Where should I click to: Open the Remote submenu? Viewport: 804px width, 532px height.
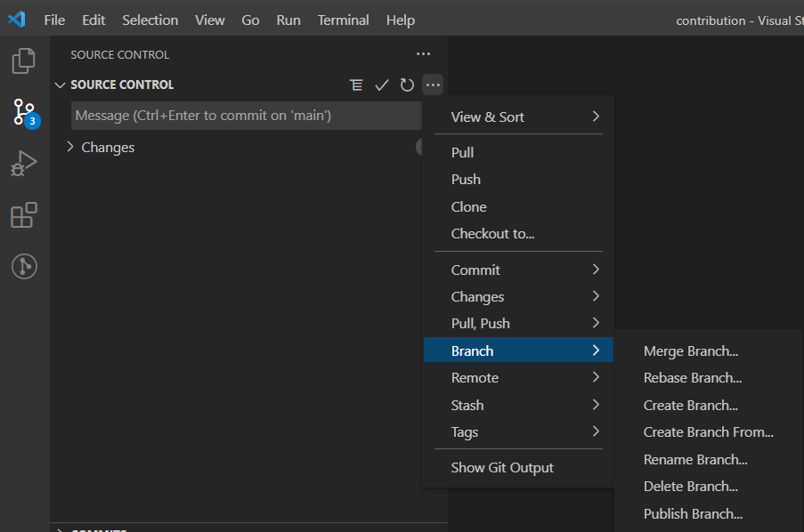click(518, 378)
